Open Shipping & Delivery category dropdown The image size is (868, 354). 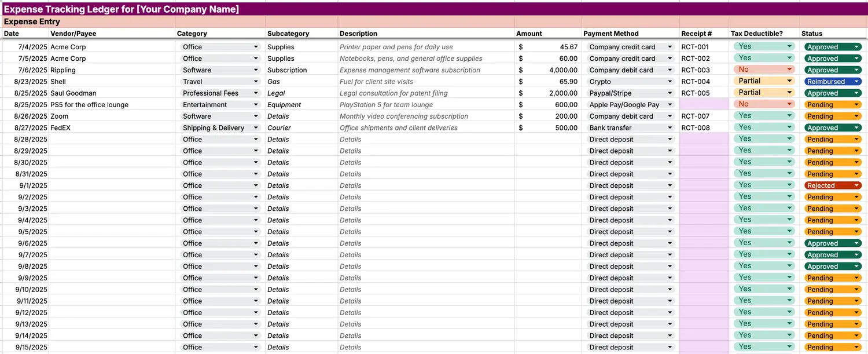click(219, 128)
